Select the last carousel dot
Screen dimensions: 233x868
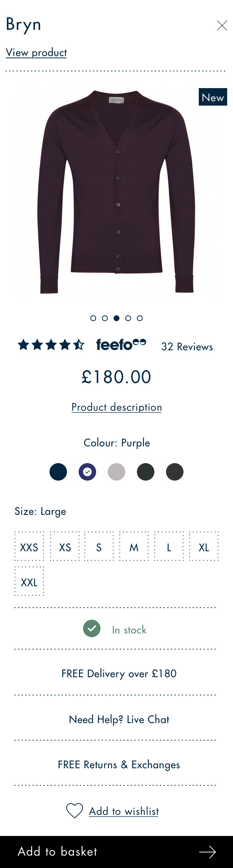click(x=140, y=318)
